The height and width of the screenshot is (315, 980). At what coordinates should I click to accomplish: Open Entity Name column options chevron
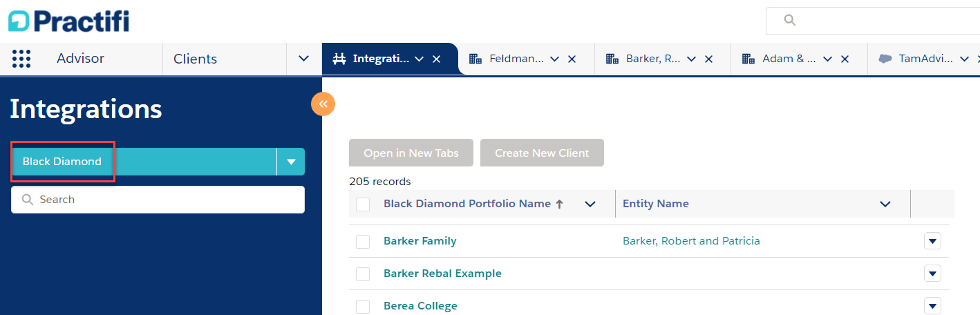(x=885, y=204)
